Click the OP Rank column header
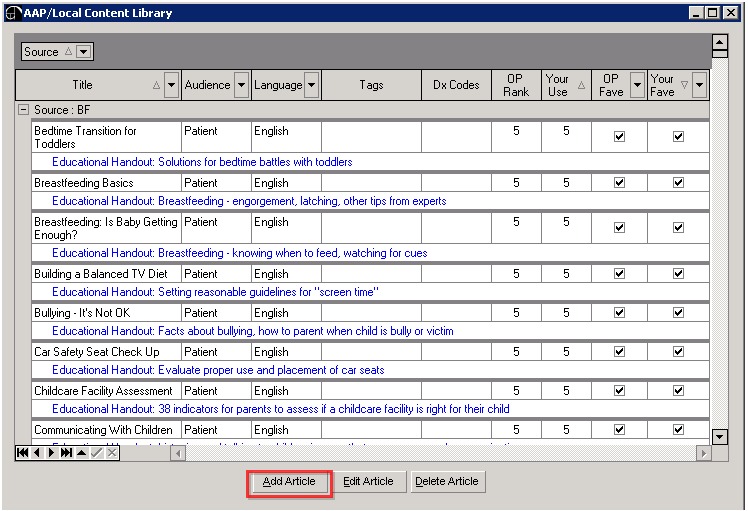This screenshot has height=511, width=748. click(516, 85)
